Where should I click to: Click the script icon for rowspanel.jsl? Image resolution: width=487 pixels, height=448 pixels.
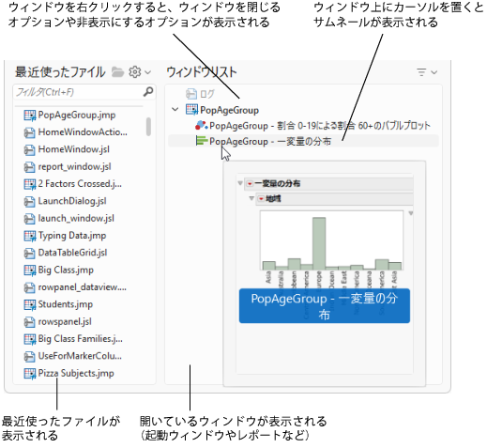click(x=29, y=322)
